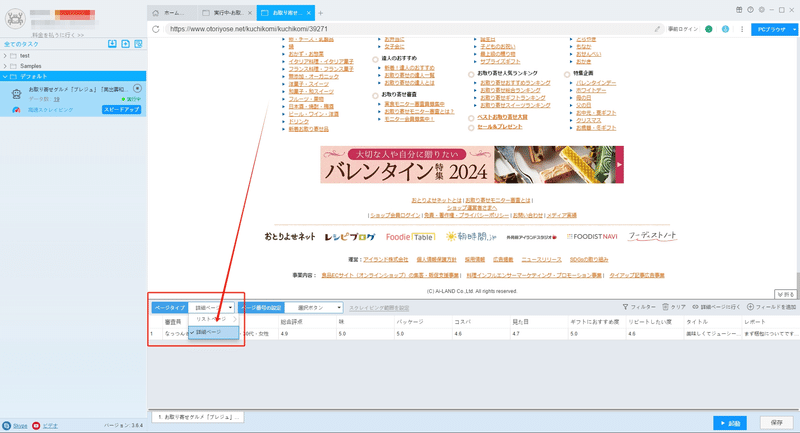This screenshot has width=800, height=433.
Task: Select リストページ in the page type menu
Action: pos(213,319)
